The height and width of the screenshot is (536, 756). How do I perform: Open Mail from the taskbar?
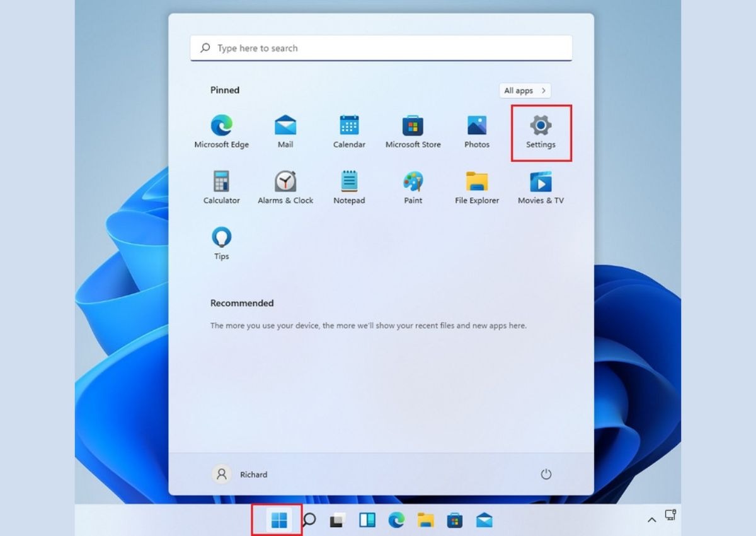(x=484, y=520)
